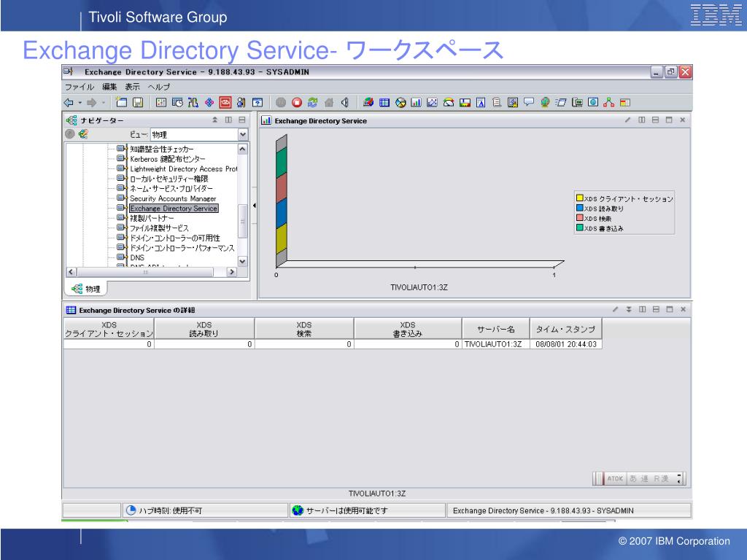Viewport: 747px width, 560px height.
Task: Click the blue XDS 読み取り legend swatch
Action: [x=580, y=208]
